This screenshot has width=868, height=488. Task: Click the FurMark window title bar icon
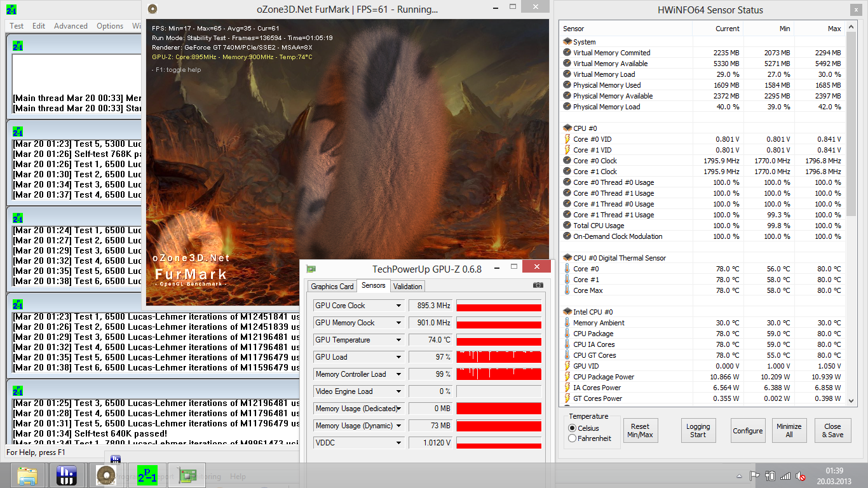[x=152, y=9]
